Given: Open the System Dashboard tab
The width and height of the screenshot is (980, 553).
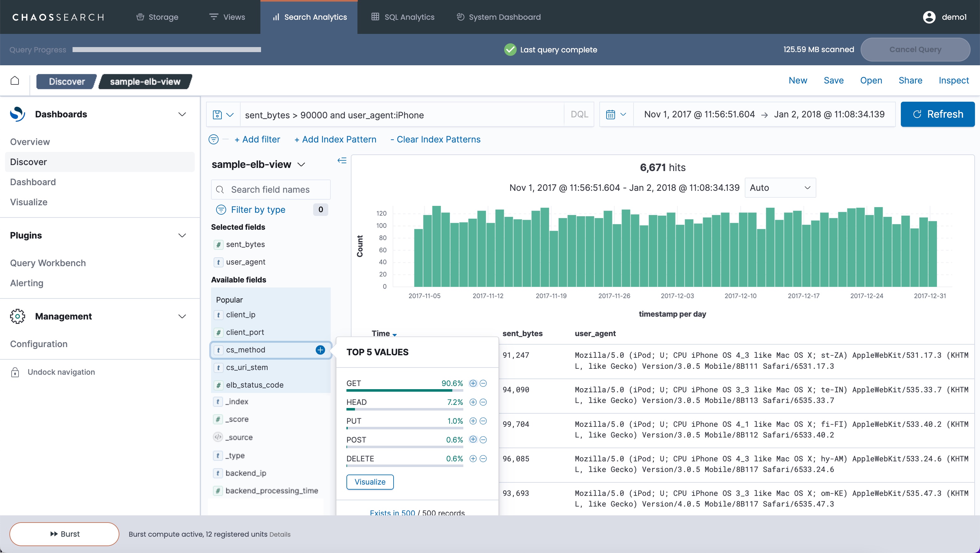Looking at the screenshot, I should 498,17.
